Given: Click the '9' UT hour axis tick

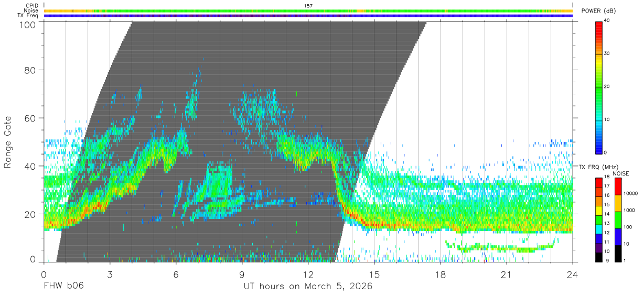Looking at the screenshot, I should tap(242, 275).
